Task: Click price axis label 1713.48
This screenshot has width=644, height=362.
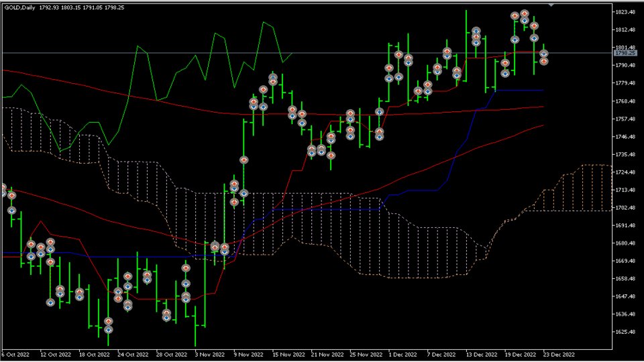Action: (625, 190)
